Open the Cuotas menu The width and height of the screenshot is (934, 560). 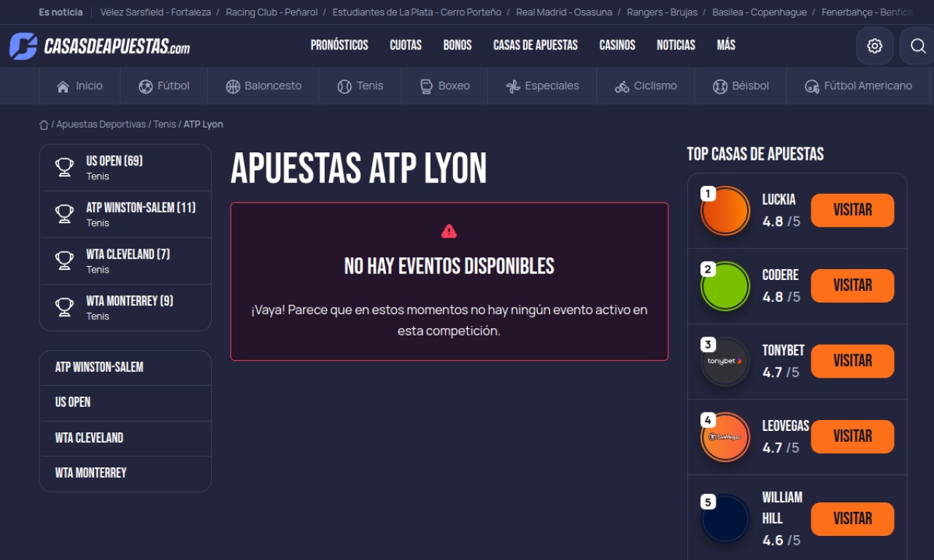pyautogui.click(x=406, y=45)
